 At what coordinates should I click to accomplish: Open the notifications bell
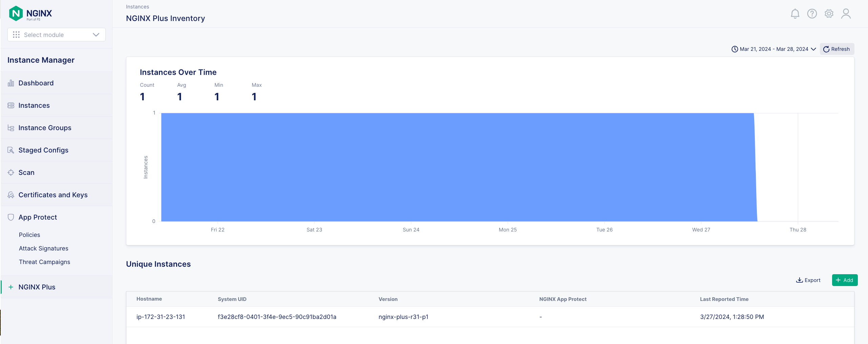795,14
